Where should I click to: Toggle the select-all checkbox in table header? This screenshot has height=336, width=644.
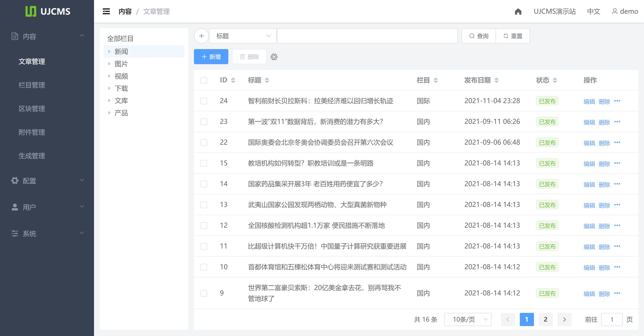tap(204, 80)
